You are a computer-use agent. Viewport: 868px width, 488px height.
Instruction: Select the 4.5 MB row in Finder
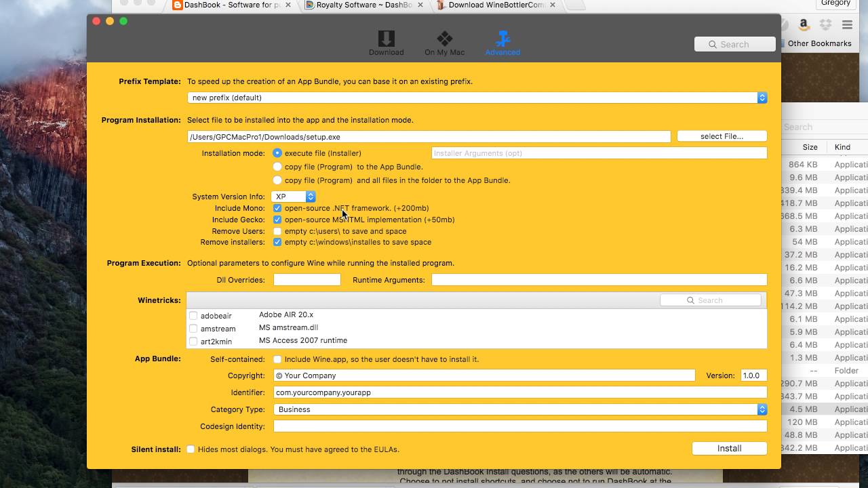click(x=825, y=409)
